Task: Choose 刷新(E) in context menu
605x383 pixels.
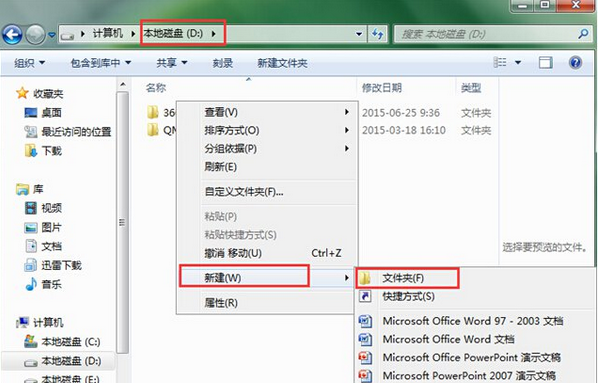Action: coord(268,167)
